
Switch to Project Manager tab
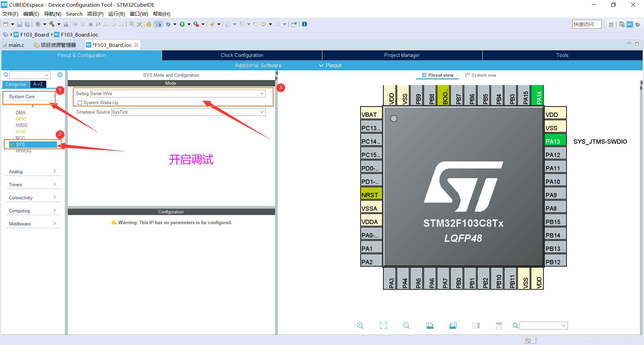point(402,55)
